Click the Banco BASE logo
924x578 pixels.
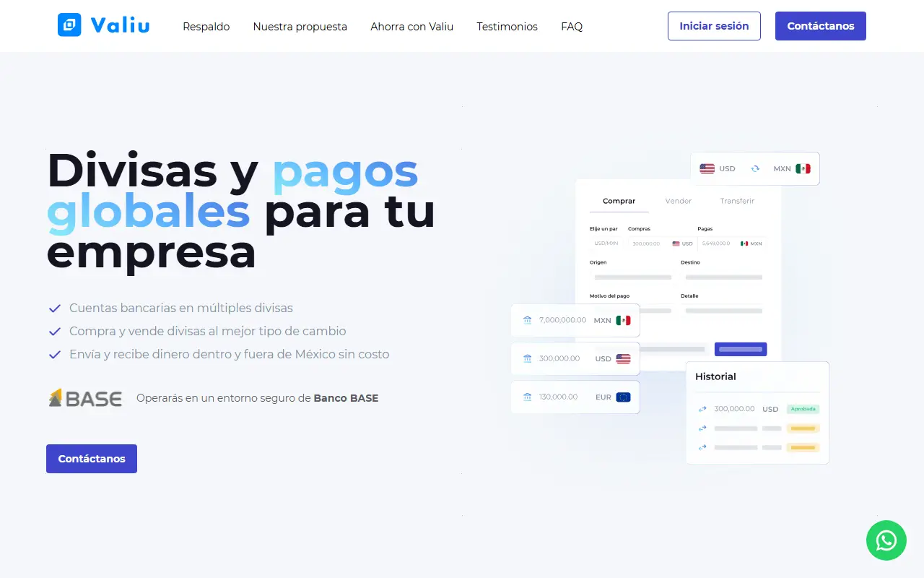85,397
